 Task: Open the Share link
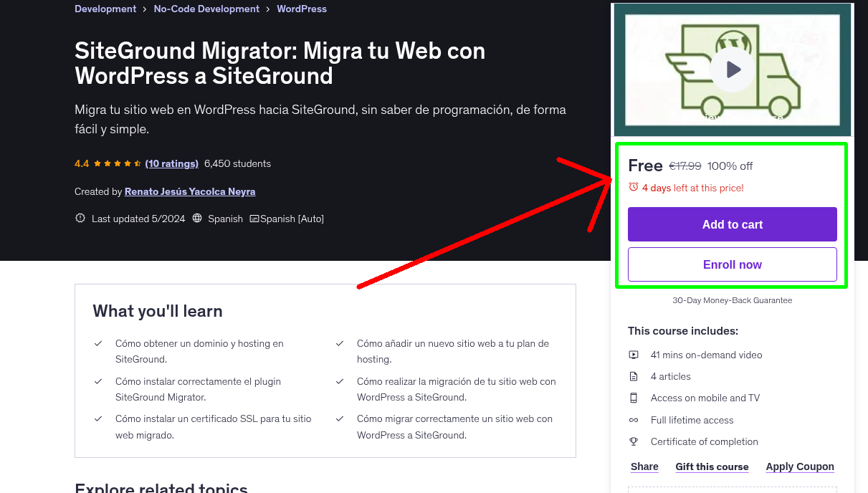pyautogui.click(x=643, y=466)
